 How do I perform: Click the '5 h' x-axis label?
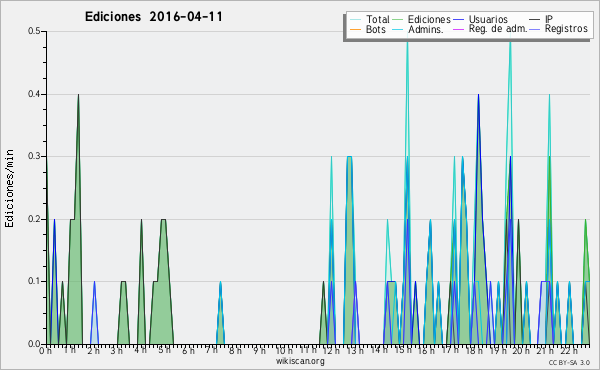(165, 351)
